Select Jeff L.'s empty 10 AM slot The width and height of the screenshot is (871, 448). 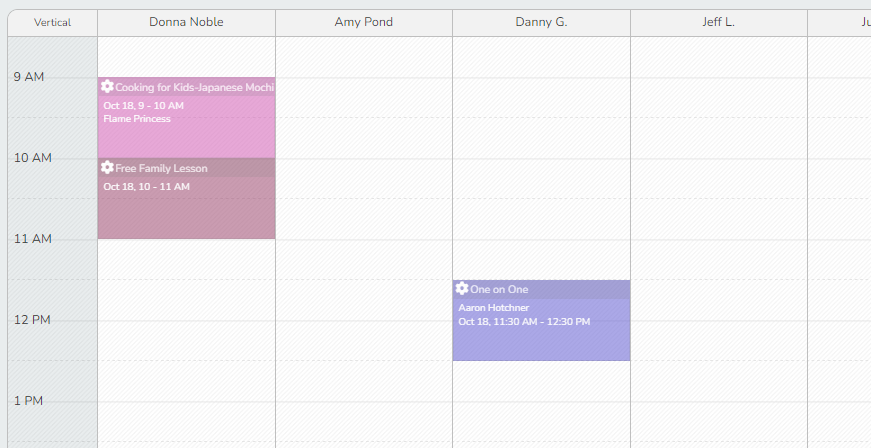click(718, 178)
